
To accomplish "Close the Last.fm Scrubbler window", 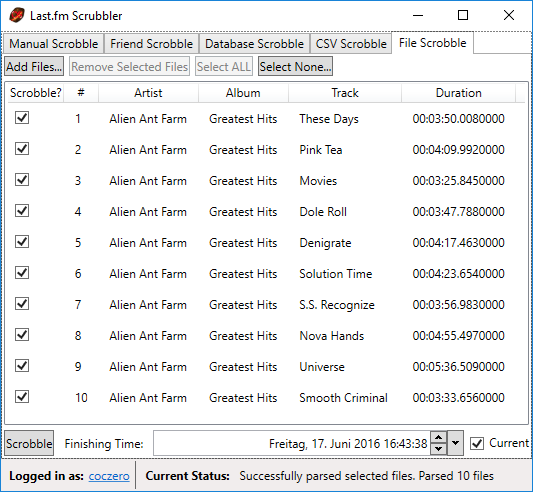I will pyautogui.click(x=509, y=15).
